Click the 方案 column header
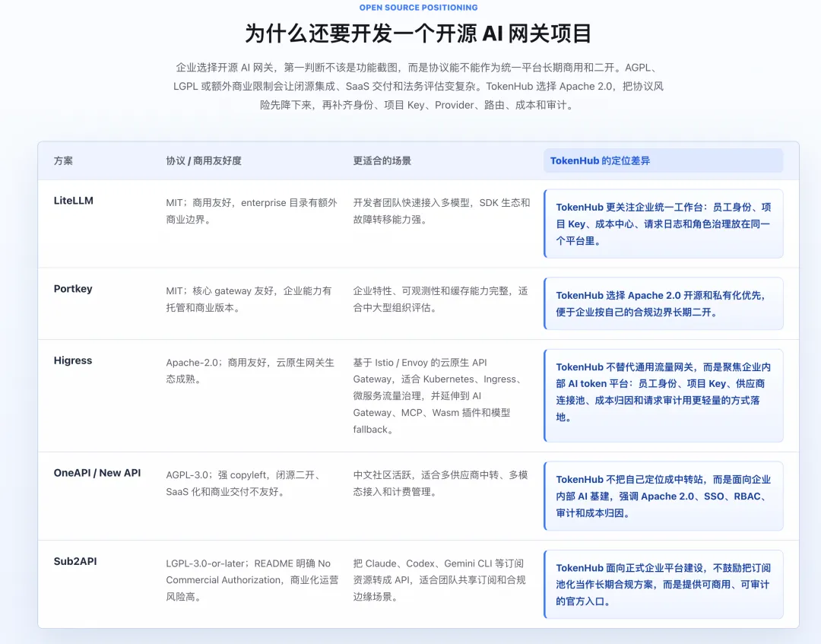 pos(63,160)
